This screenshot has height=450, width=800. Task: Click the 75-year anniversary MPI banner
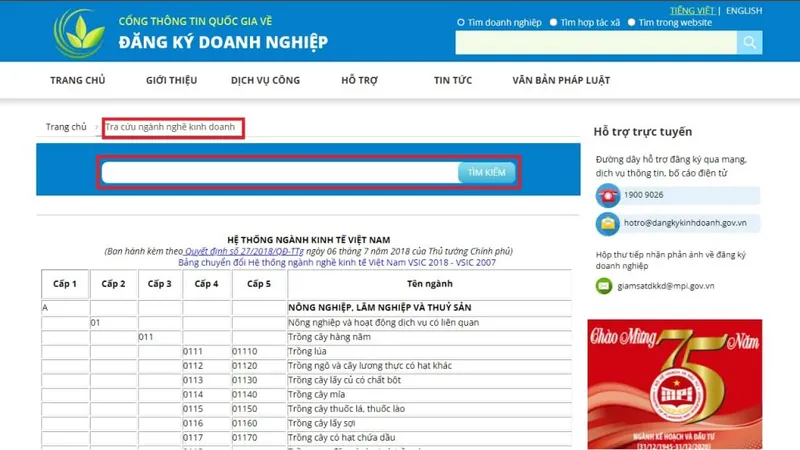tap(674, 384)
